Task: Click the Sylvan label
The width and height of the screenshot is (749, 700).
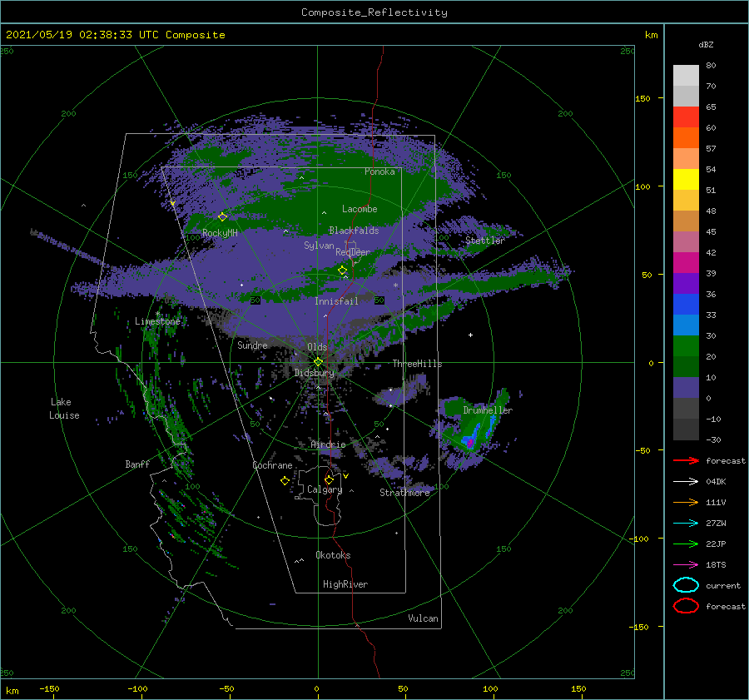Action: pos(319,246)
